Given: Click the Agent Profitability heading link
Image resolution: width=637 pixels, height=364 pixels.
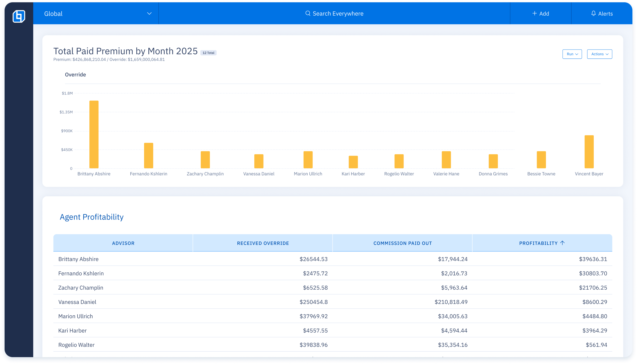Looking at the screenshot, I should pos(92,217).
